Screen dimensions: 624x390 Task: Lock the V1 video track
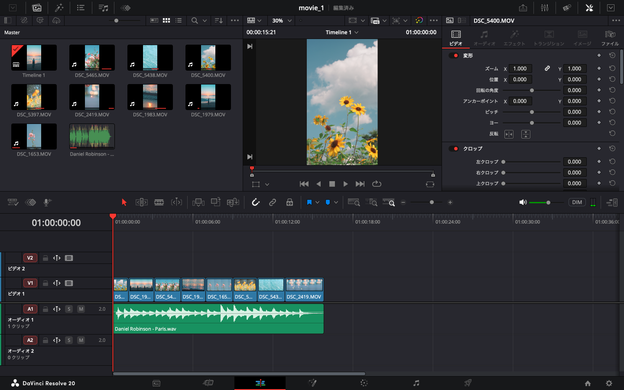45,283
